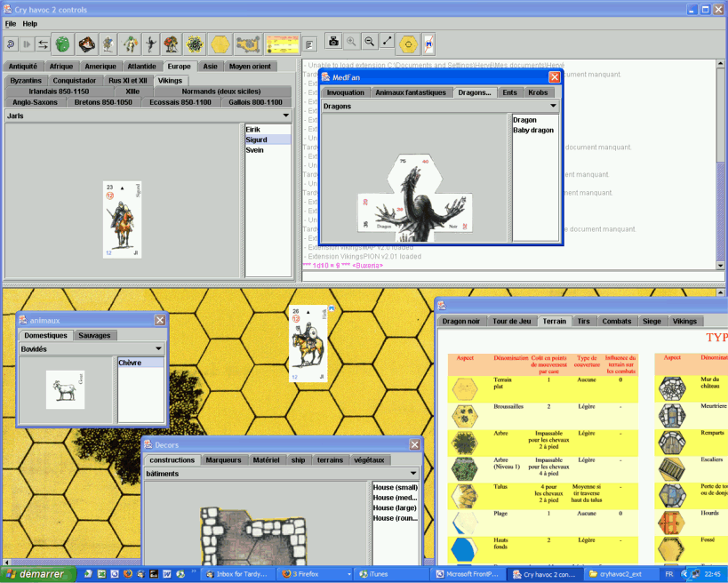Click the Sigurd knight counter thumbnail
The width and height of the screenshot is (728, 583).
coord(122,220)
